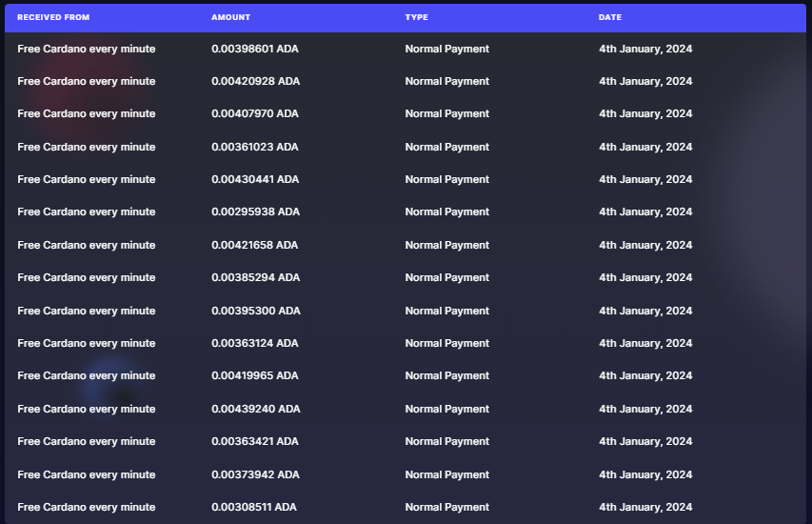Click the date in 0.00421658 ADA row
Viewport: 812px width, 524px height.
pos(645,245)
